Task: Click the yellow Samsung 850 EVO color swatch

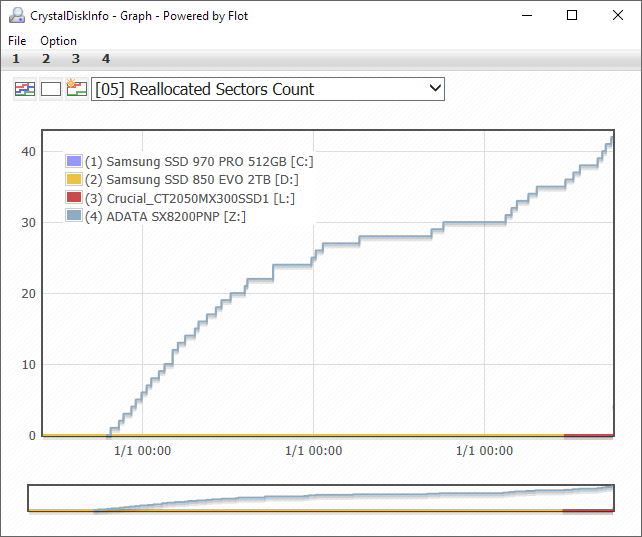Action: point(73,180)
